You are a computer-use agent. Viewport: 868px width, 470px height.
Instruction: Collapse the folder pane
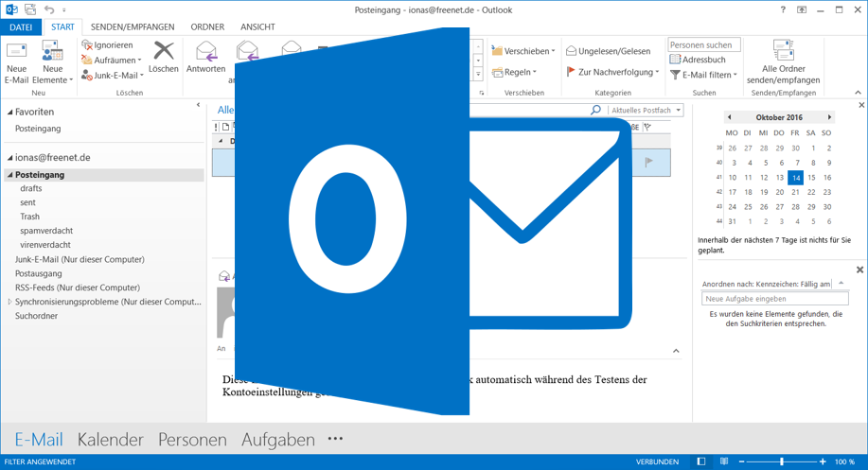tap(198, 105)
